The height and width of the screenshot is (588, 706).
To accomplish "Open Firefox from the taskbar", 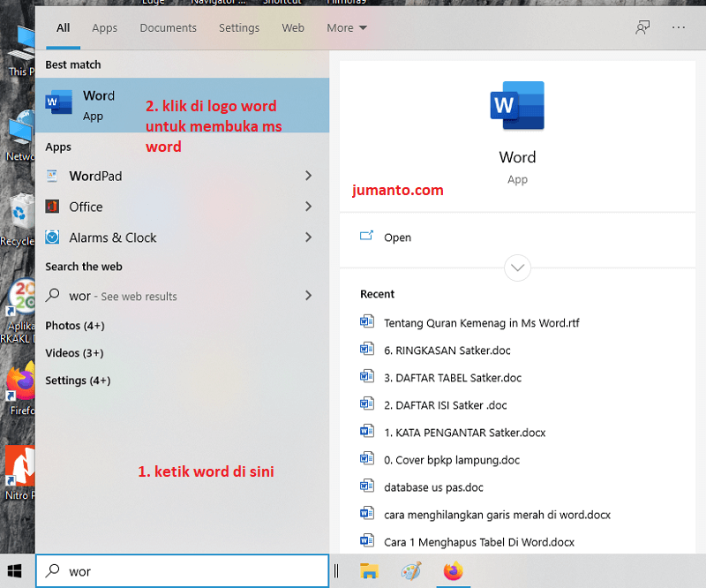I will (453, 571).
